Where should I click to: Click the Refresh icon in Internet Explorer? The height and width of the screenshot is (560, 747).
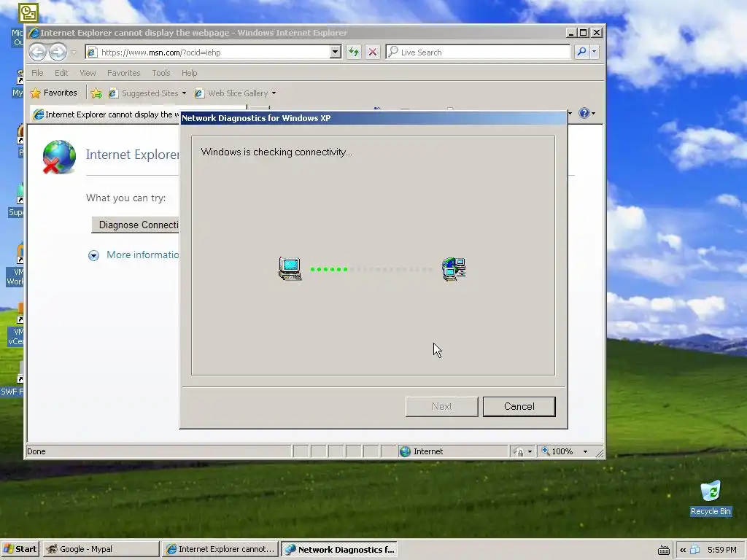[354, 52]
